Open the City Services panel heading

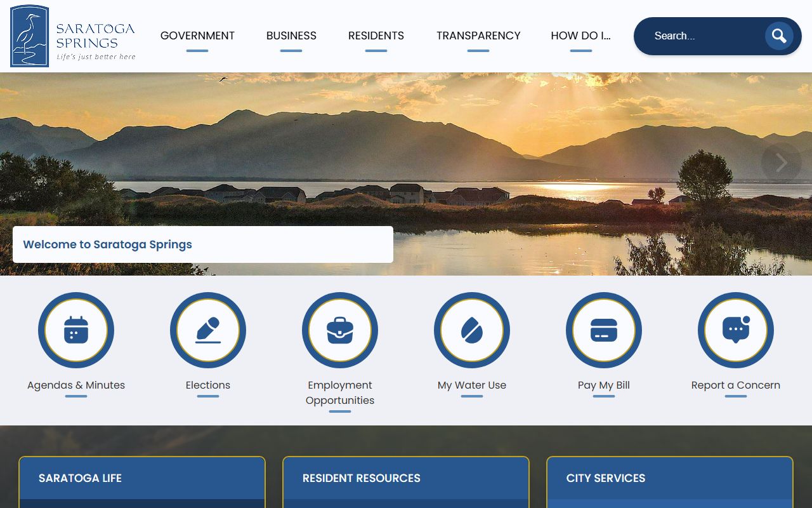[605, 478]
